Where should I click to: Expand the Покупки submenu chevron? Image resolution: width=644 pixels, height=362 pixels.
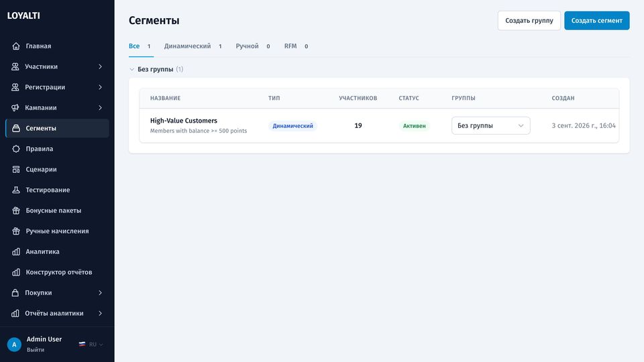click(x=100, y=293)
